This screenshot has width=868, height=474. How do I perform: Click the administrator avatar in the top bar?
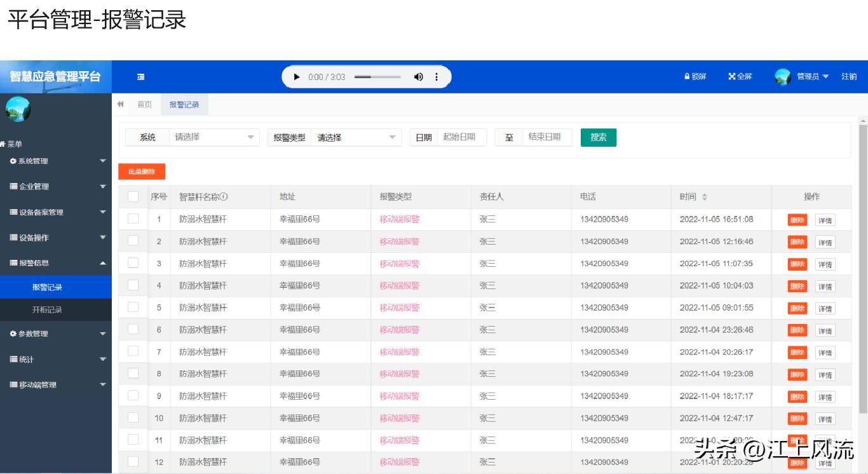pyautogui.click(x=783, y=76)
